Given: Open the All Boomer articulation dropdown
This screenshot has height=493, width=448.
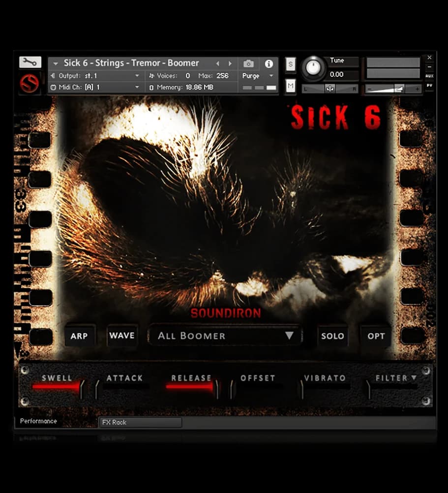Looking at the screenshot, I should (225, 336).
